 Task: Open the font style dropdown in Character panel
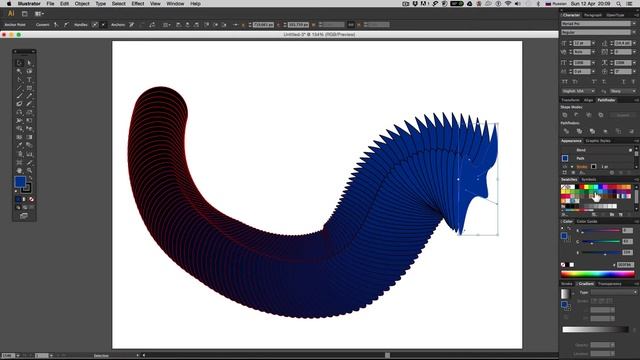[633, 32]
